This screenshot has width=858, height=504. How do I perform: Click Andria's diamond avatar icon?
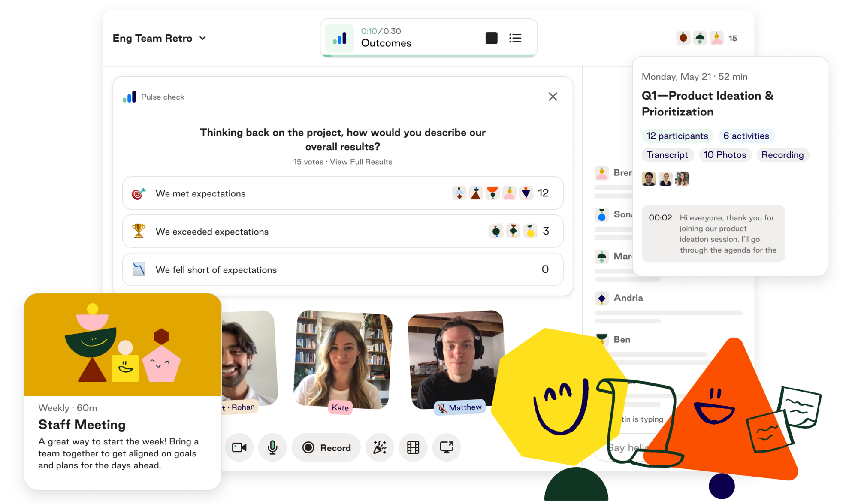(601, 298)
